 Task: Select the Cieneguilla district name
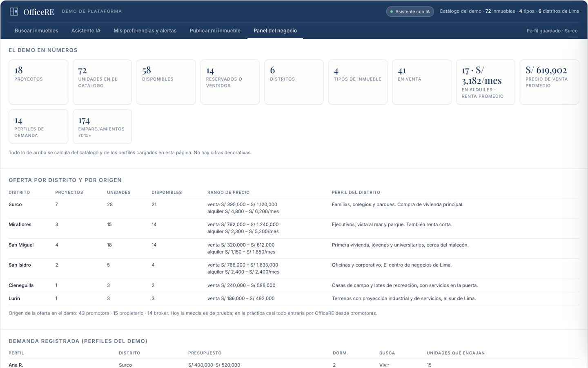[x=21, y=285]
